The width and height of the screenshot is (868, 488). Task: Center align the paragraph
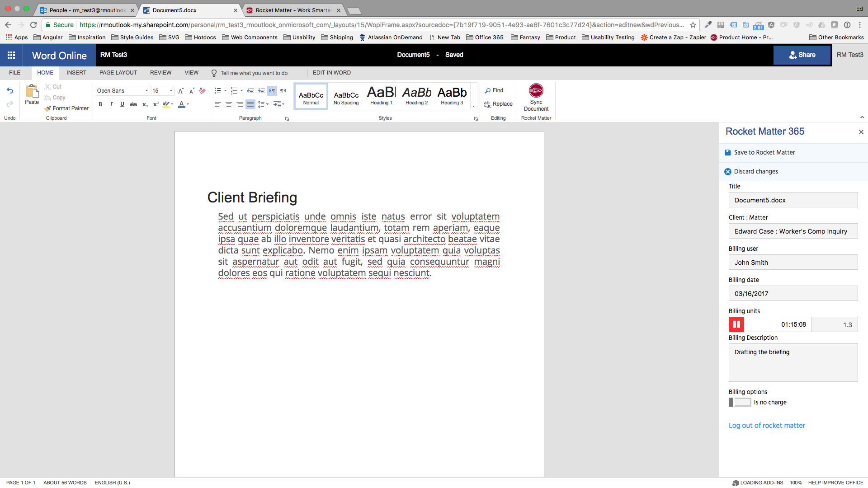[229, 104]
